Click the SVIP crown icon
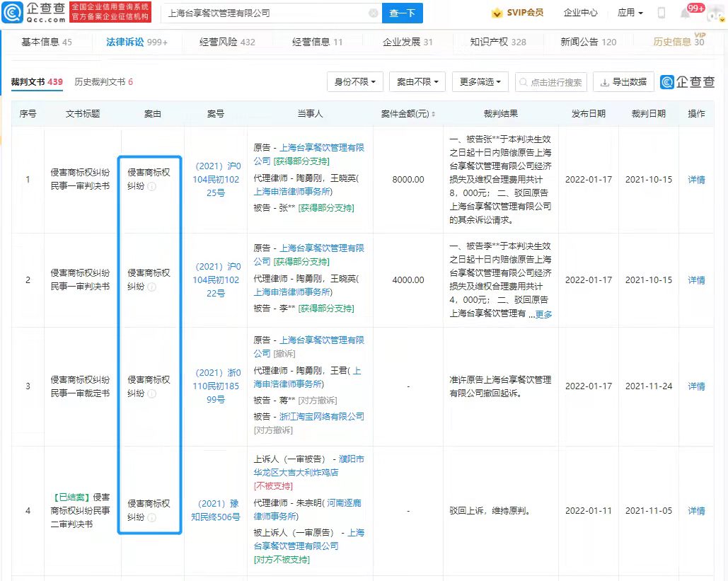This screenshot has height=581, width=728. (x=497, y=13)
